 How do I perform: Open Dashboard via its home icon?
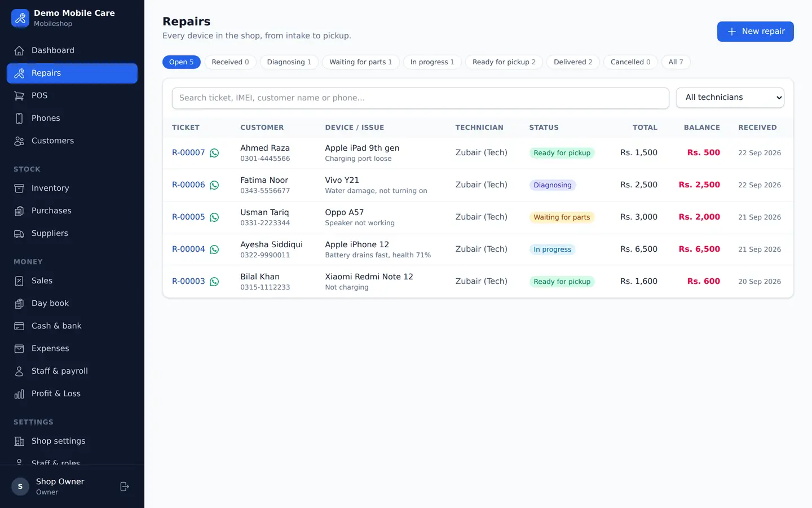click(19, 50)
